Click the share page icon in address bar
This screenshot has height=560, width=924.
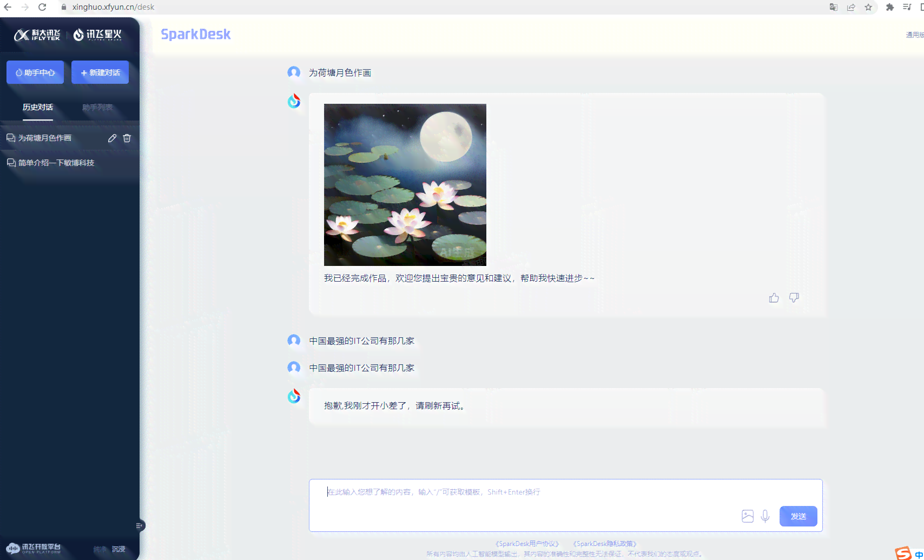point(851,7)
